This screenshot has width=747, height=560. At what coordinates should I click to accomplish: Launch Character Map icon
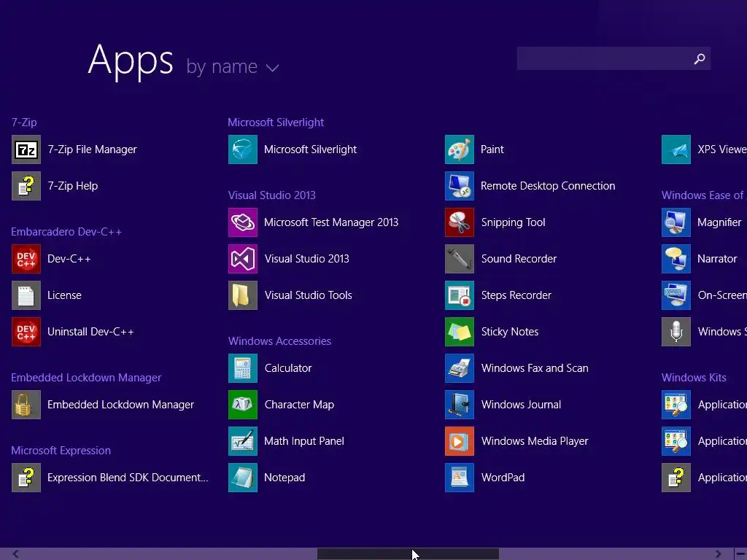(243, 404)
